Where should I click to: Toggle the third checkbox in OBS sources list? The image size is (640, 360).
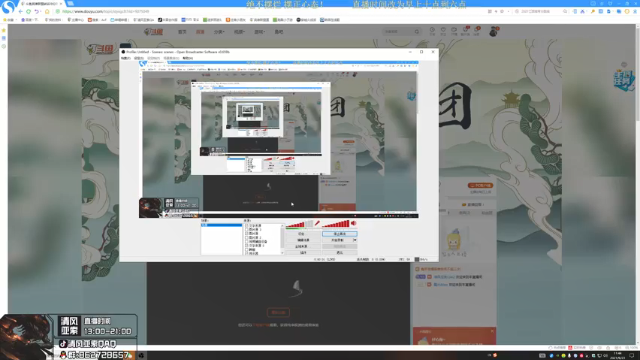click(247, 233)
